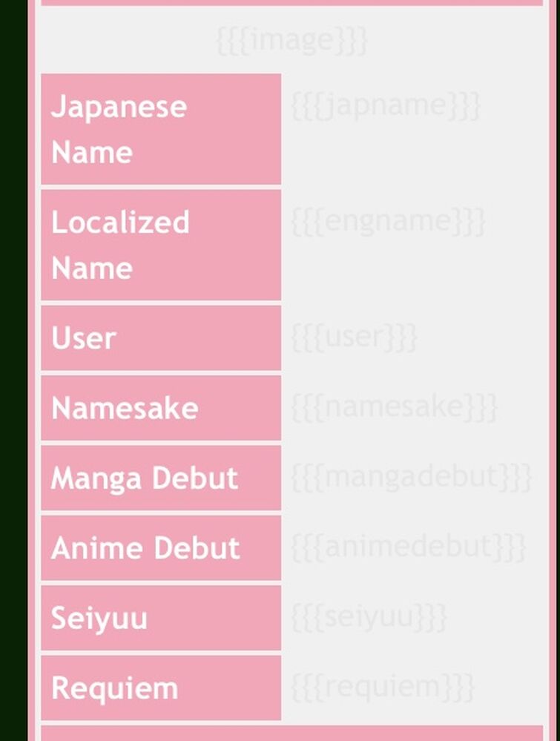Click the {{{engname}}} placeholder value

(x=389, y=221)
